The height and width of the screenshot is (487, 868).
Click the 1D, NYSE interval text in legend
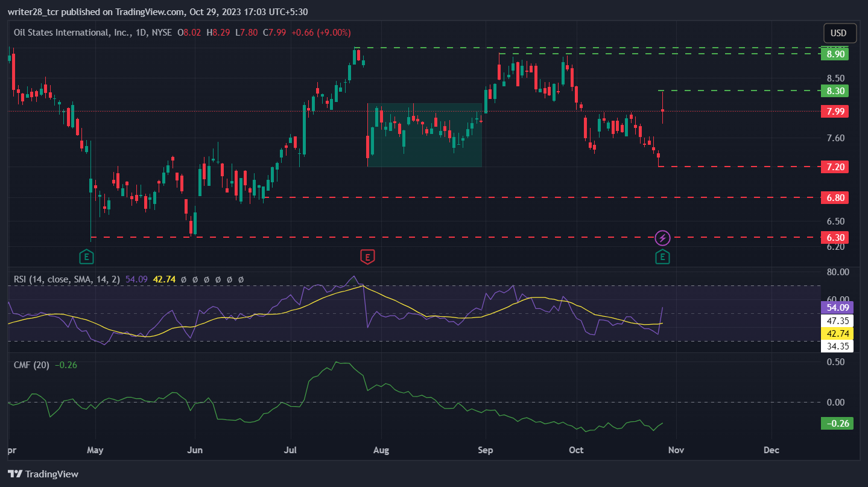pyautogui.click(x=153, y=33)
